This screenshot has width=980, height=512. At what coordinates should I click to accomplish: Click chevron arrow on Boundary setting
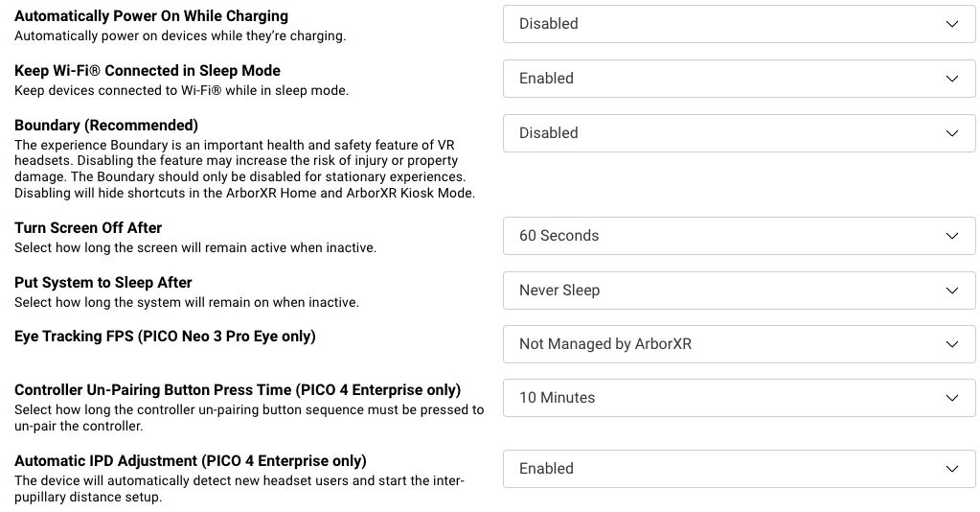(x=952, y=132)
